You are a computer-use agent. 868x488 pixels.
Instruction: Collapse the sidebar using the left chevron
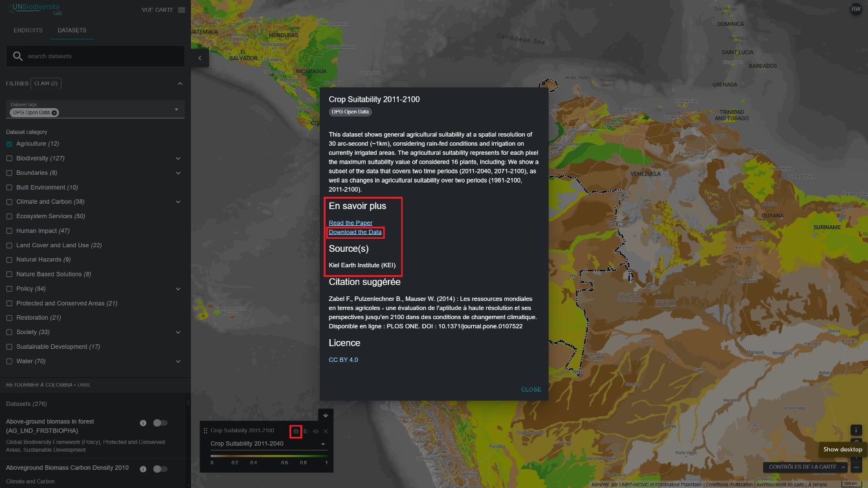(199, 58)
